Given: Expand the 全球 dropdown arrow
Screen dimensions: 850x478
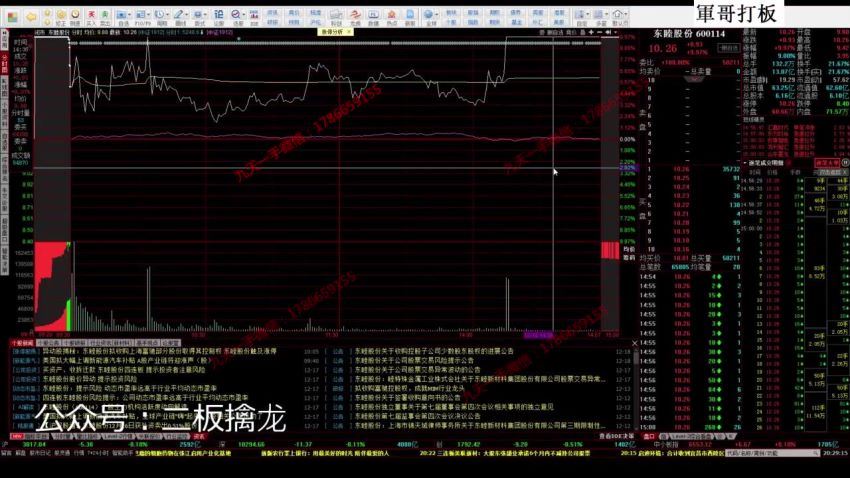Looking at the screenshot, I should click(x=437, y=15).
